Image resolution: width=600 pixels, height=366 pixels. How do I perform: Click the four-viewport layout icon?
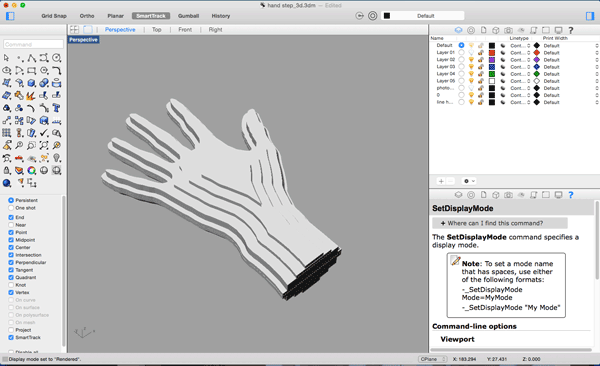click(74, 29)
